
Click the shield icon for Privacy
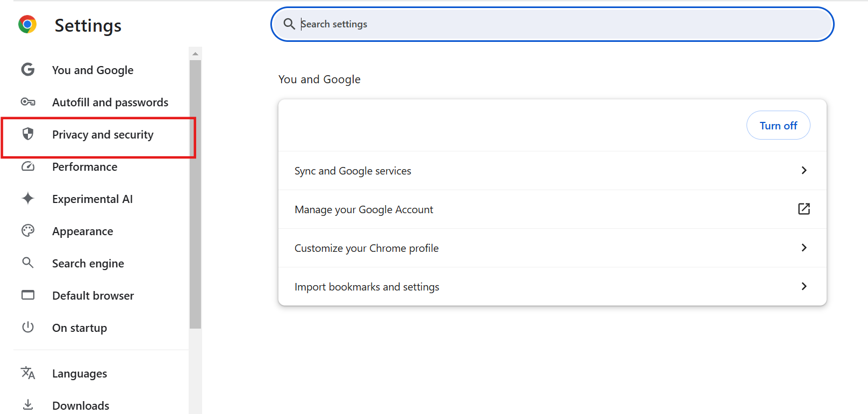28,134
